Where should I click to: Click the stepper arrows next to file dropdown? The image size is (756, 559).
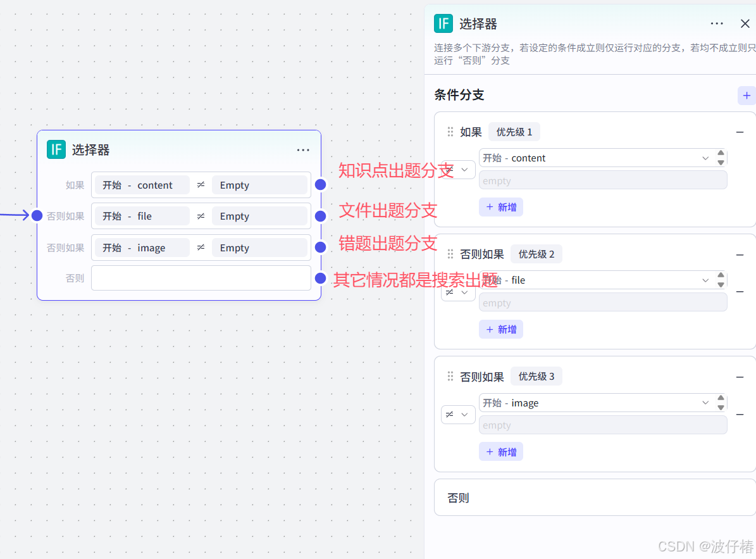(721, 280)
